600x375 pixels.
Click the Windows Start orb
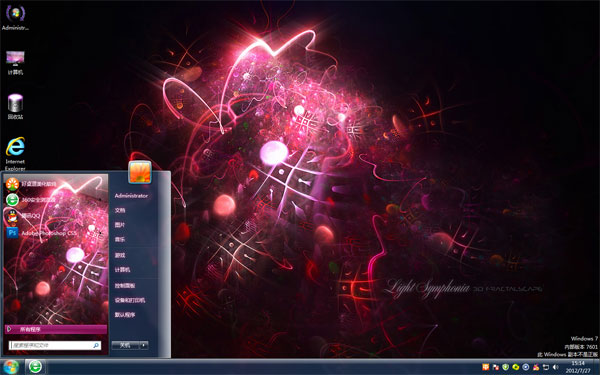11,367
